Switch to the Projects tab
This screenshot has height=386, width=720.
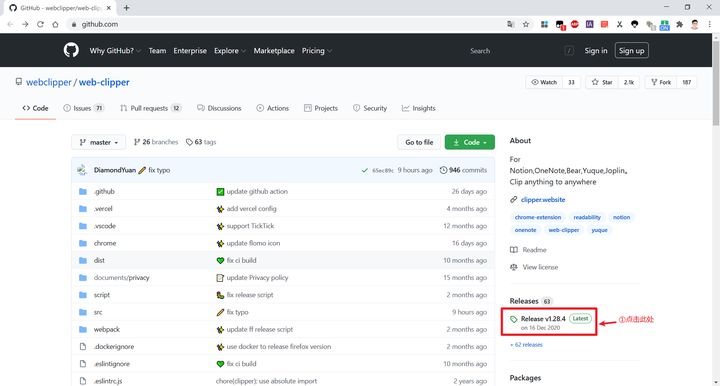tap(321, 108)
